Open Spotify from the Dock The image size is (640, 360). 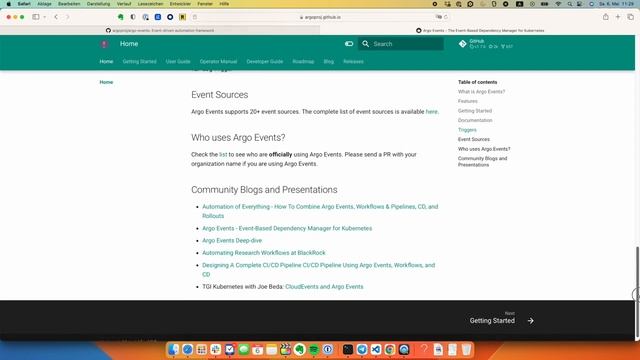tap(313, 349)
